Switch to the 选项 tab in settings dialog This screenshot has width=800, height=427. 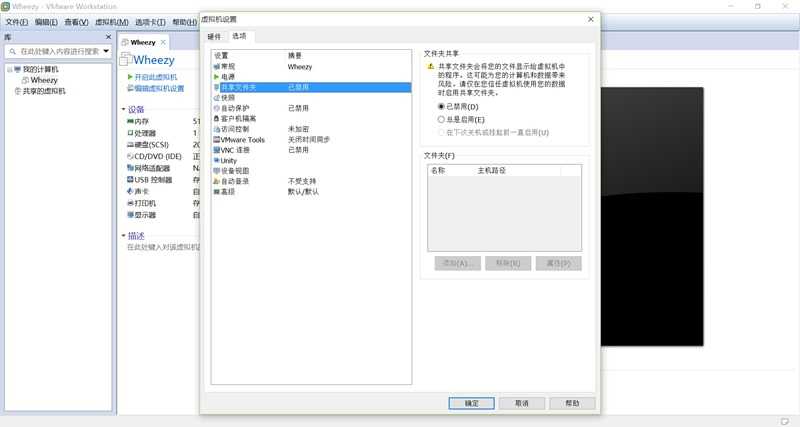(x=239, y=36)
